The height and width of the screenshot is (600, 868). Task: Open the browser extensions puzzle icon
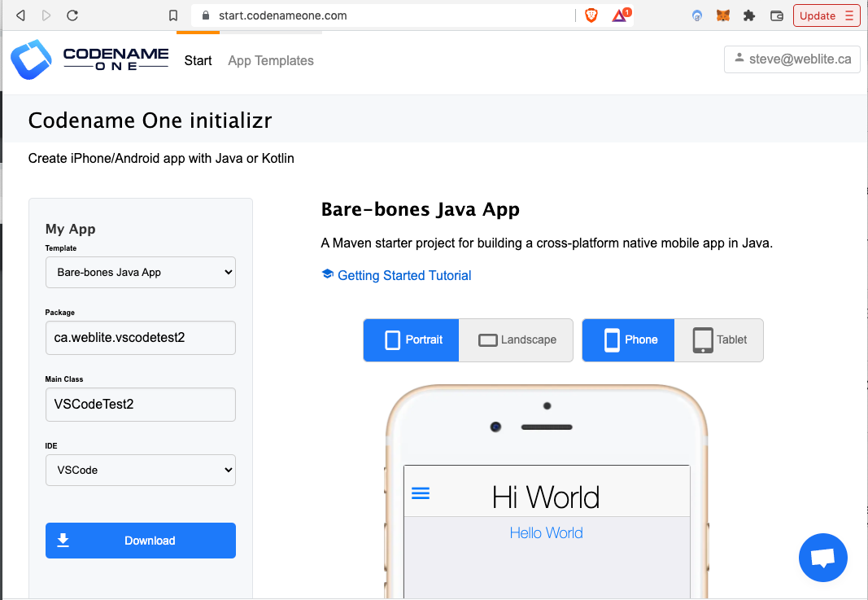point(749,15)
